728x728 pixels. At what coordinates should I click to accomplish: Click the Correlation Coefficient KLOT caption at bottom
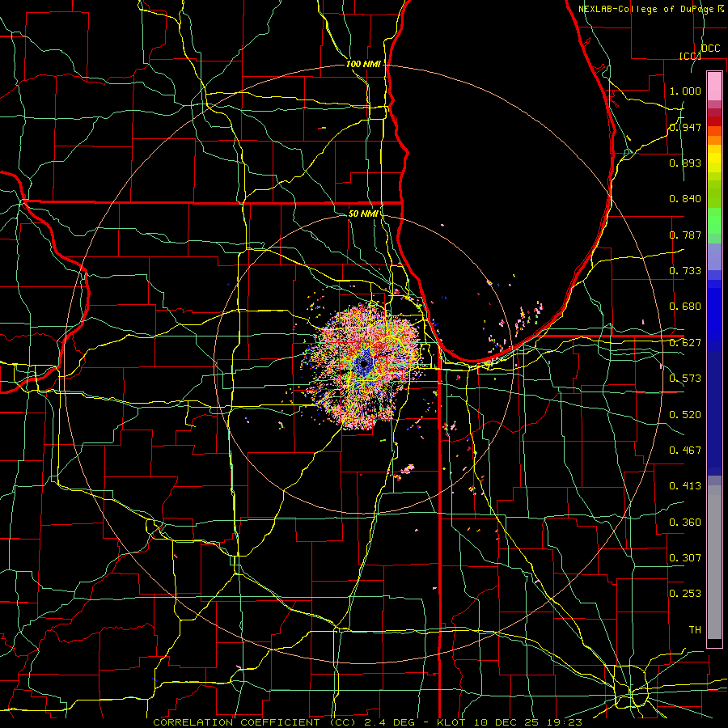pos(367,722)
